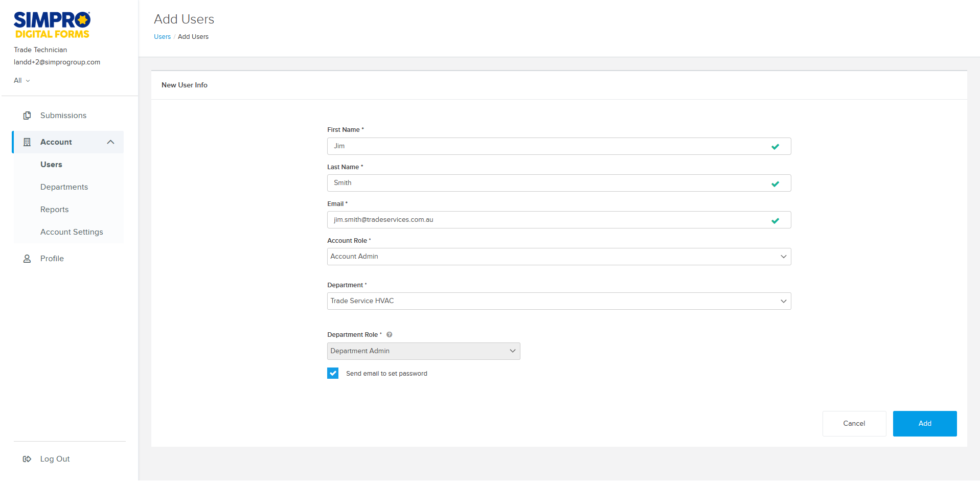The width and height of the screenshot is (980, 482).
Task: Click the Account building icon
Action: (x=27, y=142)
